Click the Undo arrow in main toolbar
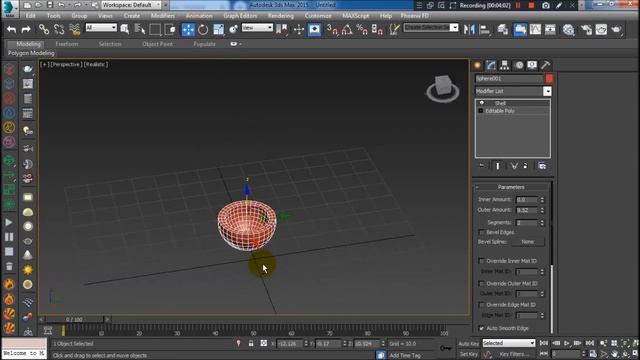This screenshot has height=360, width=640. pyautogui.click(x=11, y=29)
